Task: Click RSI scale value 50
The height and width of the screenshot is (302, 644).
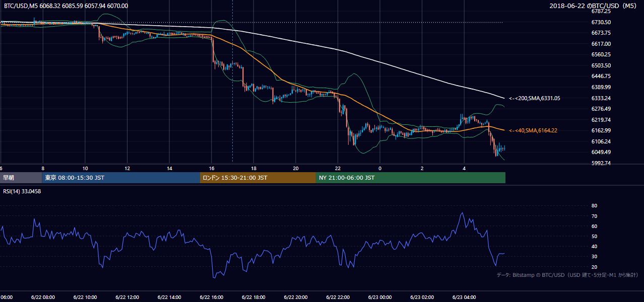Action: (594, 236)
